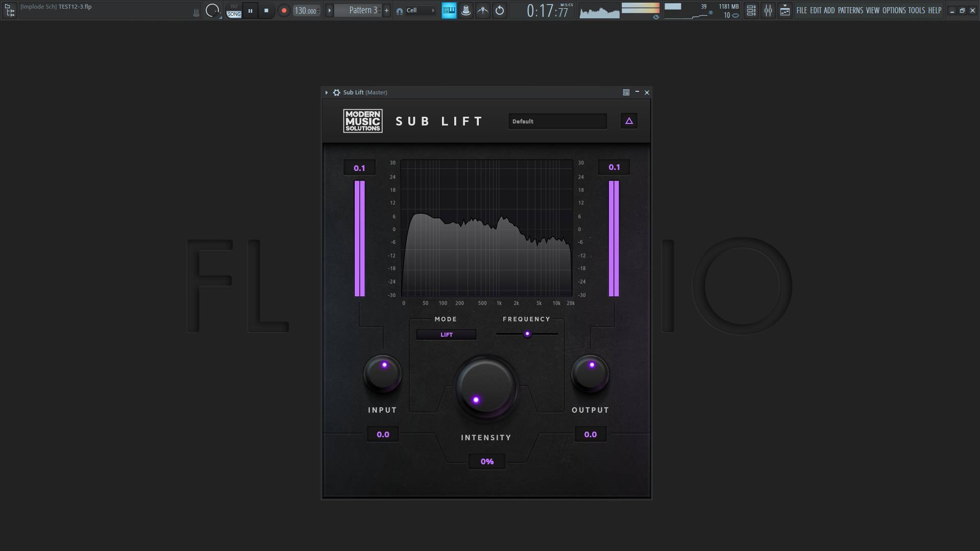
Task: Click the hint bar trash icon
Action: pyautogui.click(x=196, y=13)
